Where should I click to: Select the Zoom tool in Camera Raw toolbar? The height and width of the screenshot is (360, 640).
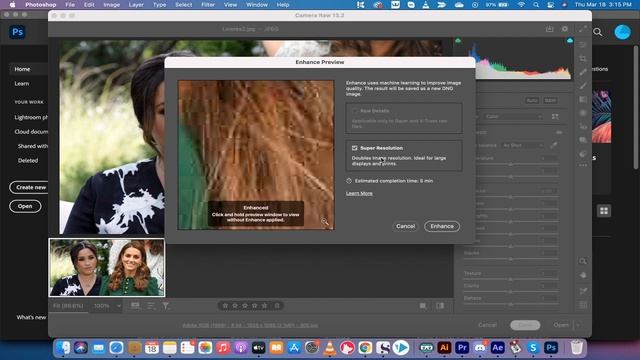(x=583, y=261)
